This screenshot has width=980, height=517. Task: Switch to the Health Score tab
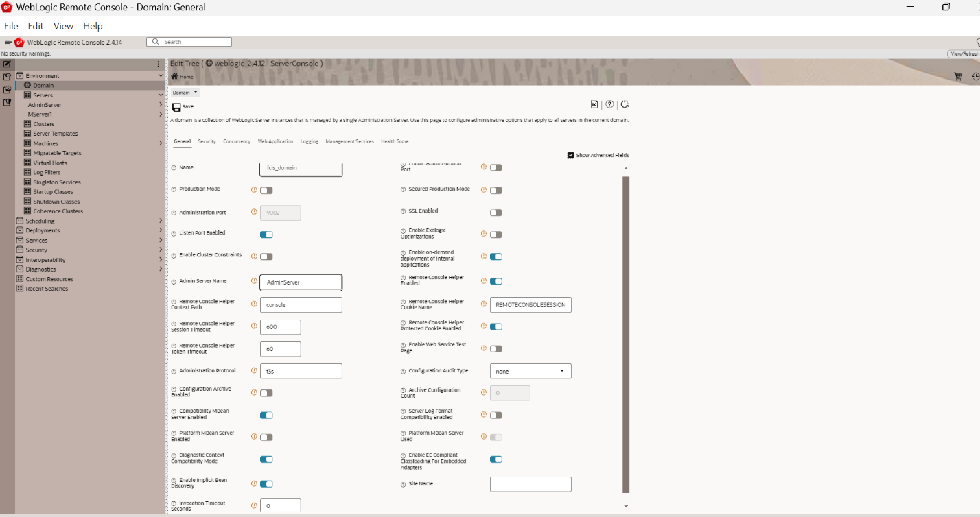coord(395,141)
